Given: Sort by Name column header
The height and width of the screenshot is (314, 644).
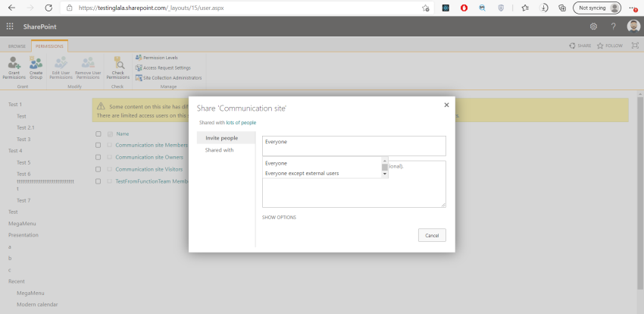Looking at the screenshot, I should (x=123, y=134).
